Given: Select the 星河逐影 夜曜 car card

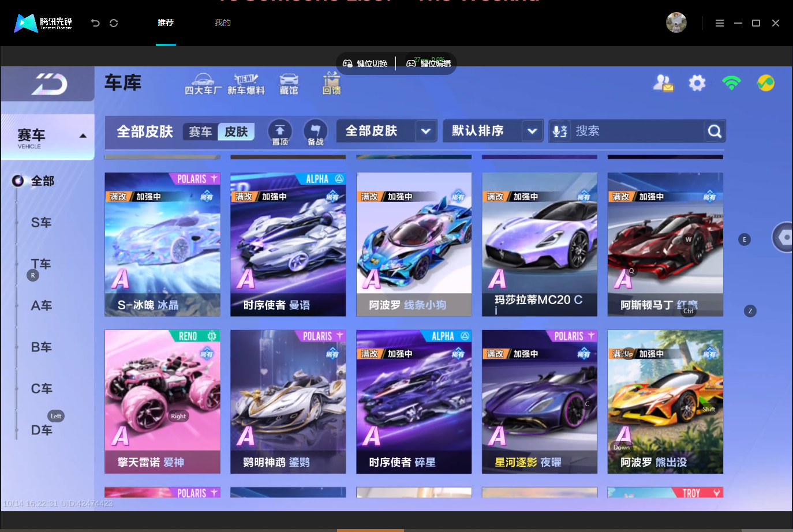Looking at the screenshot, I should tap(540, 402).
